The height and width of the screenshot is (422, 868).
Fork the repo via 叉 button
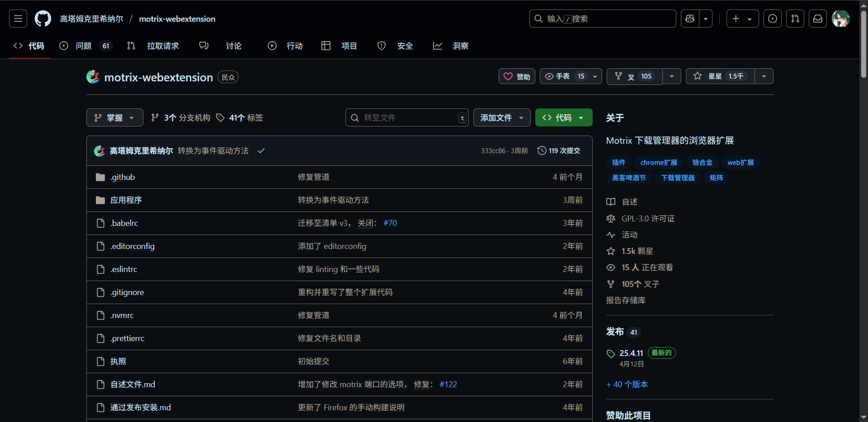(633, 76)
